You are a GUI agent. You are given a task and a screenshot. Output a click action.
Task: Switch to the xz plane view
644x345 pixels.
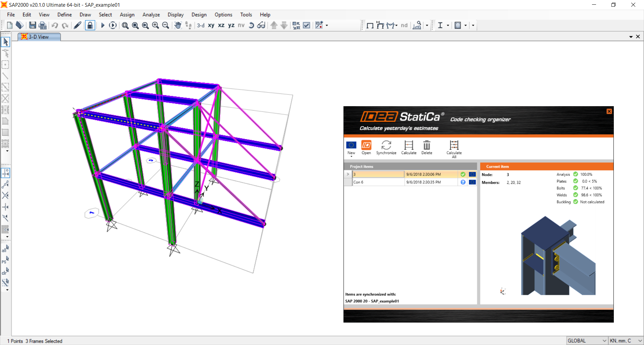tap(221, 25)
